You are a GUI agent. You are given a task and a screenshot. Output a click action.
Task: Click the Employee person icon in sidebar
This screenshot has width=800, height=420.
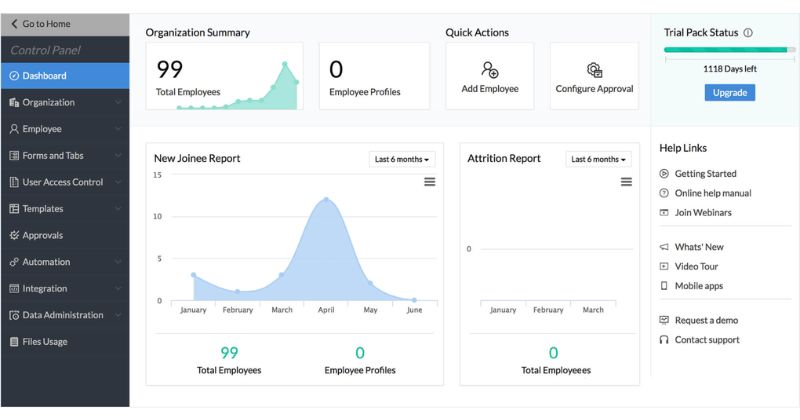click(14, 129)
